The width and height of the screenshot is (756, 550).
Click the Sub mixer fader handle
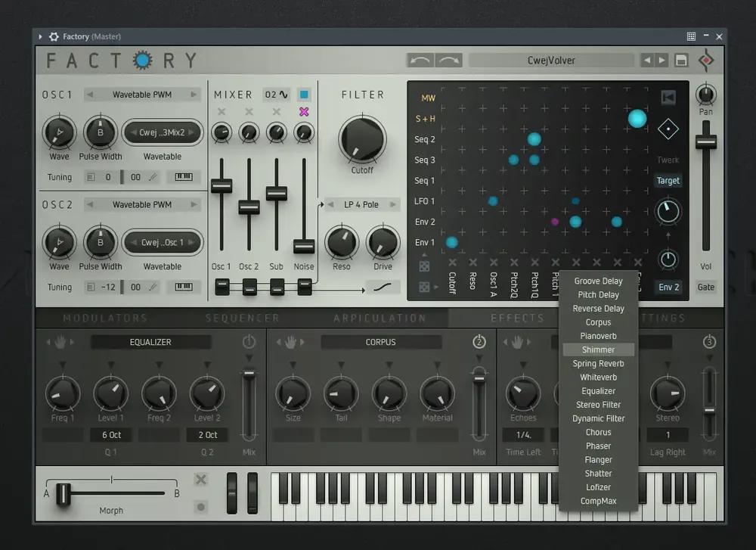coord(276,194)
